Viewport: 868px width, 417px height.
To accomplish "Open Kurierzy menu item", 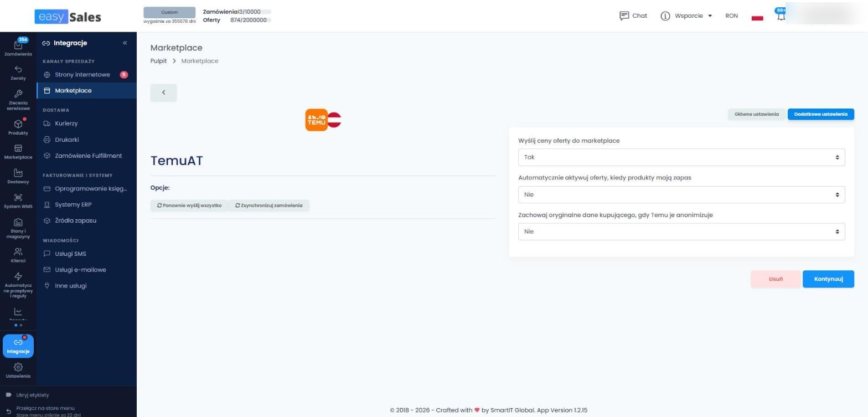I will coord(86,123).
